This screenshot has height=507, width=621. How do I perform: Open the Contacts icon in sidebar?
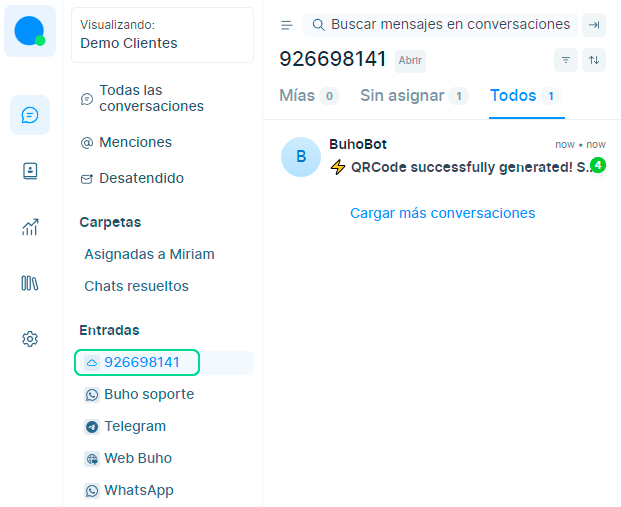pyautogui.click(x=30, y=171)
